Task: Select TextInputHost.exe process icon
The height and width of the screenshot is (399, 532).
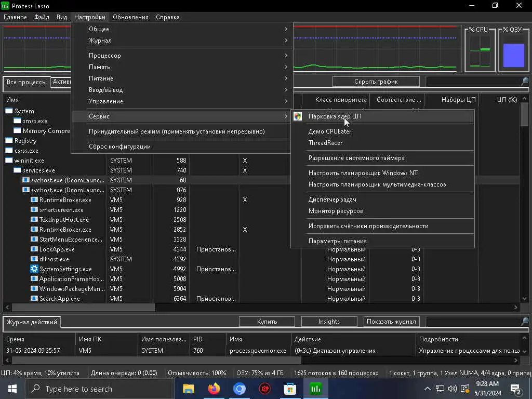Action: pos(34,220)
